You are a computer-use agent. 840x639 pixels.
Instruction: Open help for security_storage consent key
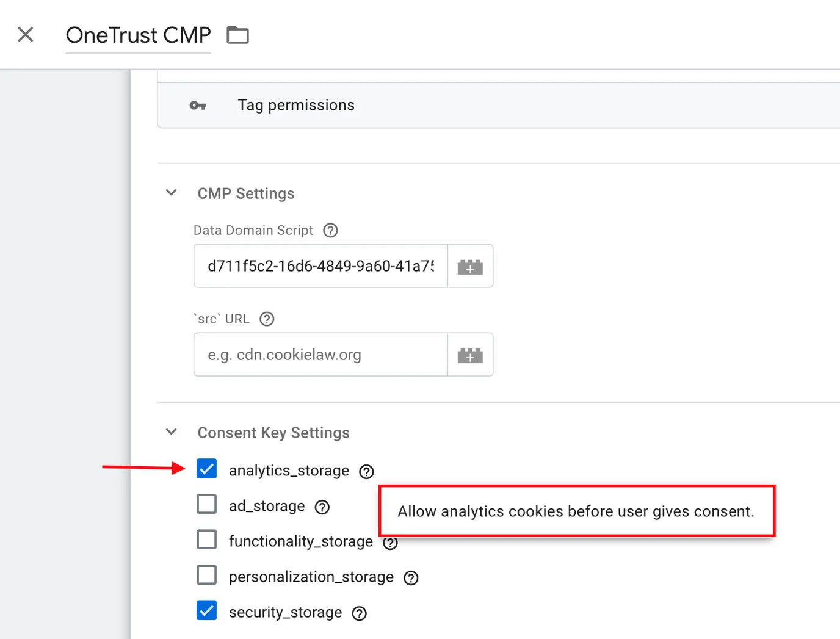click(358, 613)
